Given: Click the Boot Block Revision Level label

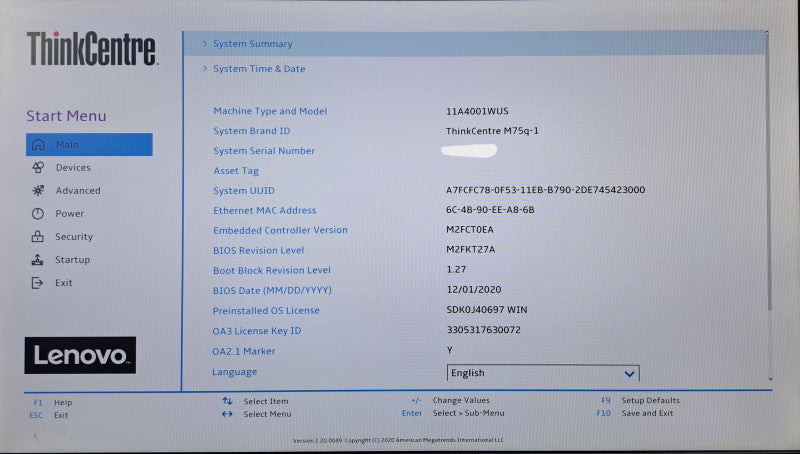Looking at the screenshot, I should coord(271,270).
